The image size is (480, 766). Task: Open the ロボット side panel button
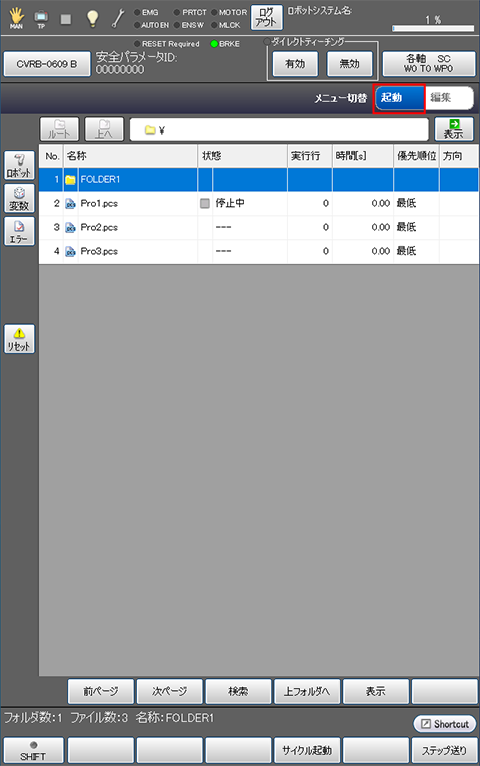click(x=20, y=165)
